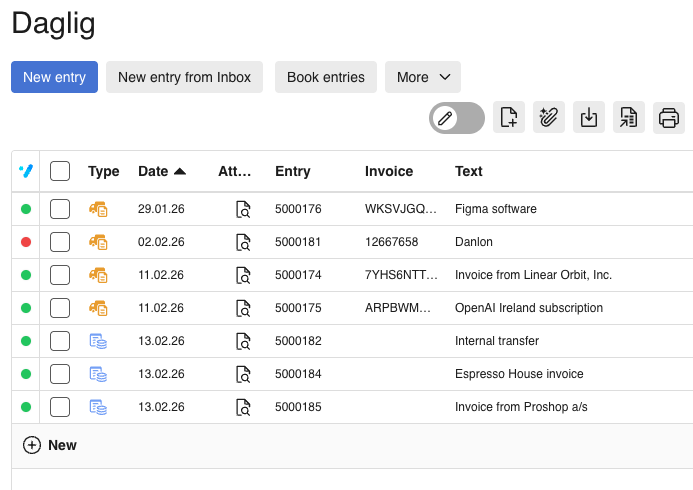693x490 pixels.
Task: Expand the More dropdown menu
Action: click(x=423, y=77)
